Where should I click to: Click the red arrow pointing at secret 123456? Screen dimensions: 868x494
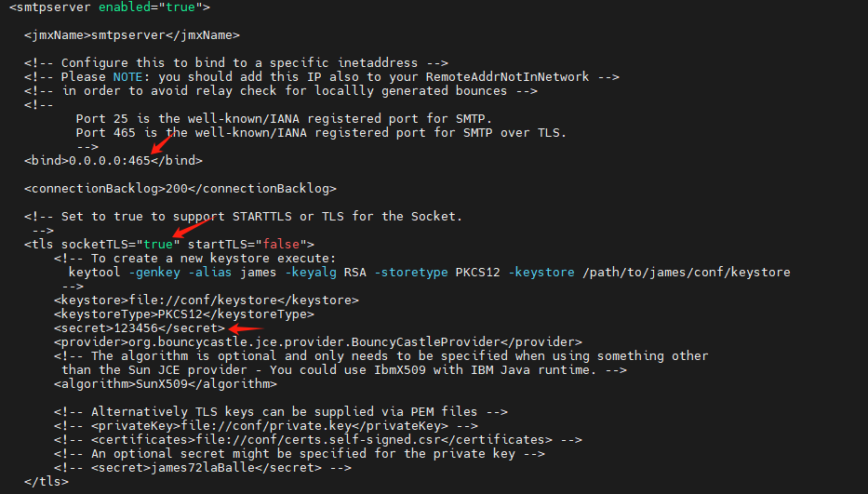247,327
